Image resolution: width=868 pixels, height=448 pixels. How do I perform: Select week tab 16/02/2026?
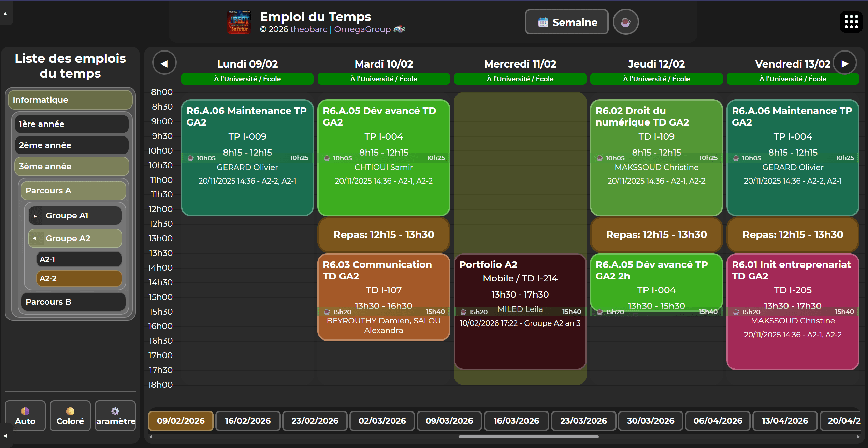tap(248, 421)
